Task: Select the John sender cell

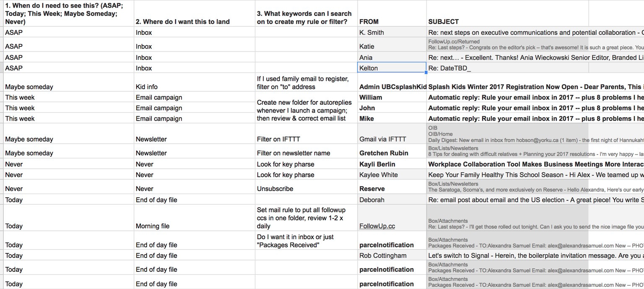Action: (392, 108)
